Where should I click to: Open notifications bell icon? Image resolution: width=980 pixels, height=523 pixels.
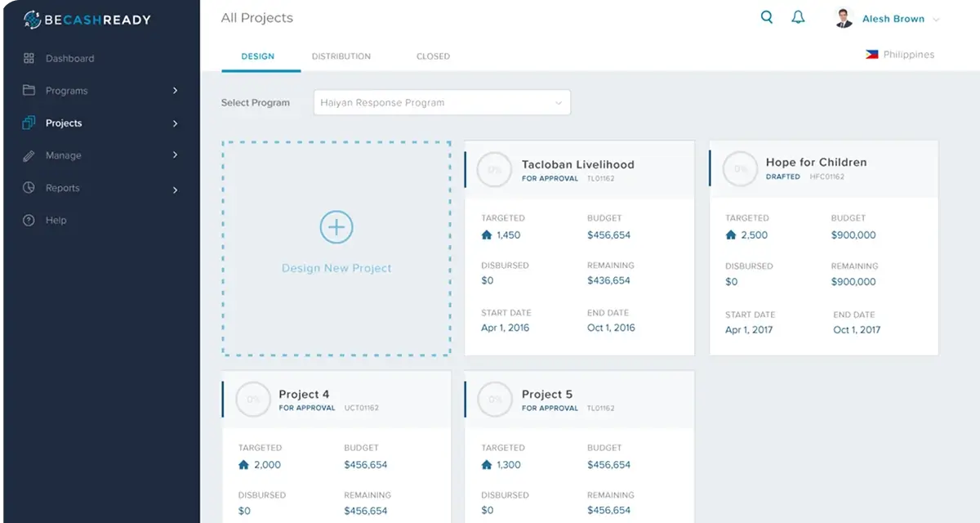click(799, 17)
